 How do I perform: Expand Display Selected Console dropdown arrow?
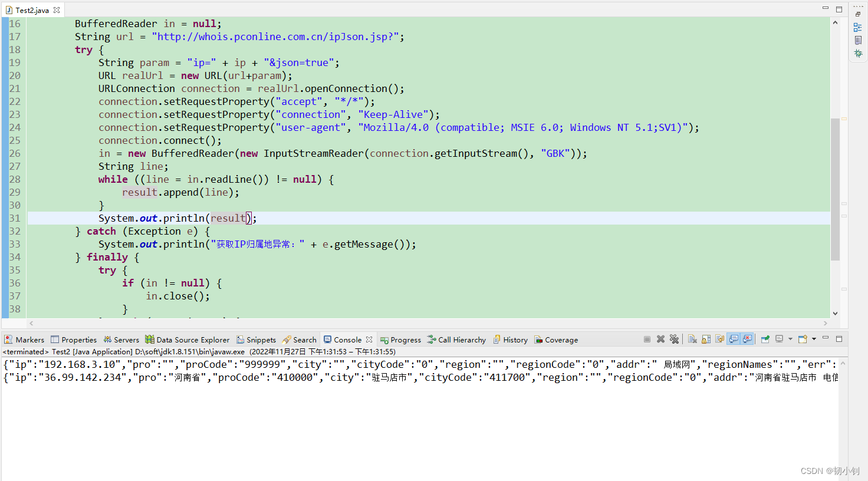point(790,339)
